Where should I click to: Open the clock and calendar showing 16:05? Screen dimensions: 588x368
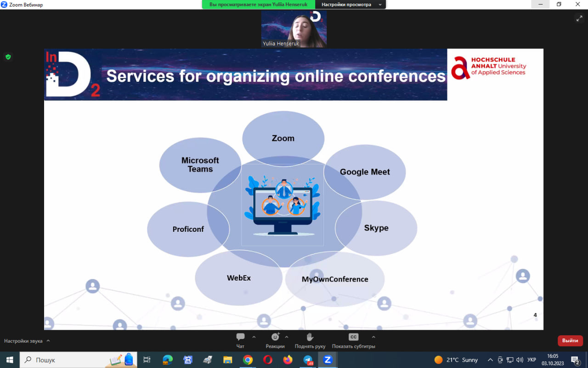[552, 360]
